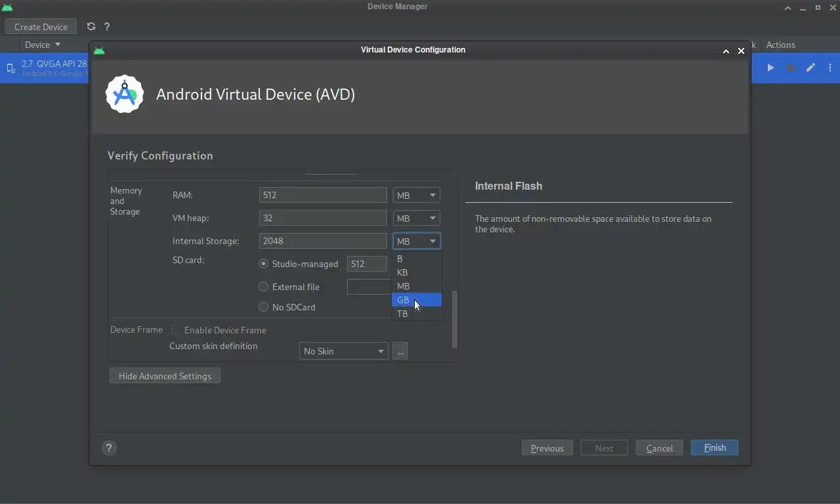Select Studio-managed SD card option
Image resolution: width=840 pixels, height=504 pixels.
pos(263,264)
